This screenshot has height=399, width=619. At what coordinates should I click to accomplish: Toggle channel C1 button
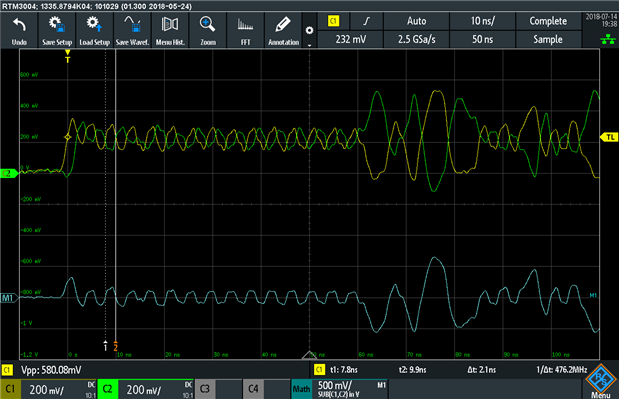tap(10, 389)
